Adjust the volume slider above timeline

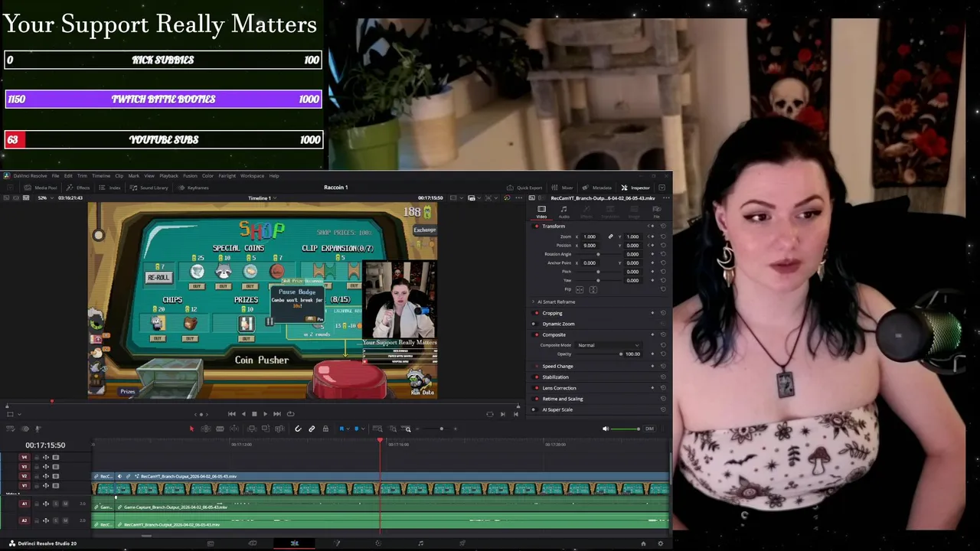pos(625,429)
